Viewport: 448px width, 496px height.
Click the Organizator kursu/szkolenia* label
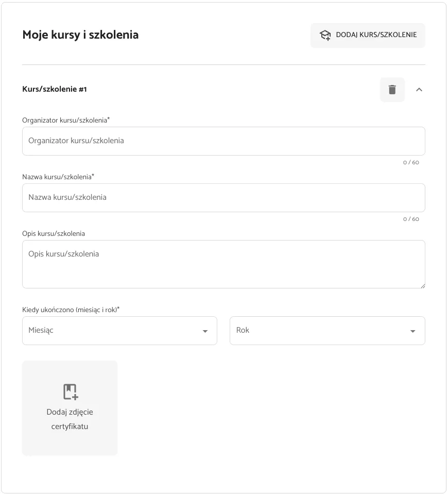(66, 120)
